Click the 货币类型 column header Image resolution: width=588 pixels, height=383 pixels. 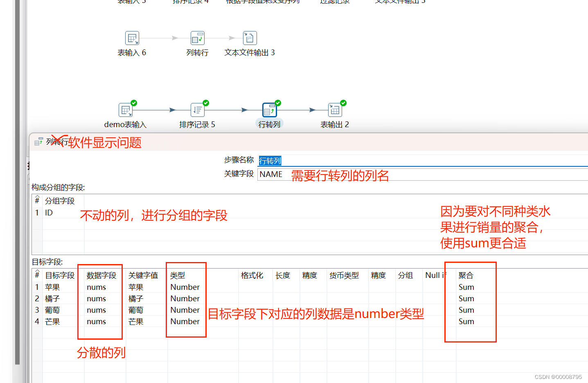pyautogui.click(x=344, y=275)
